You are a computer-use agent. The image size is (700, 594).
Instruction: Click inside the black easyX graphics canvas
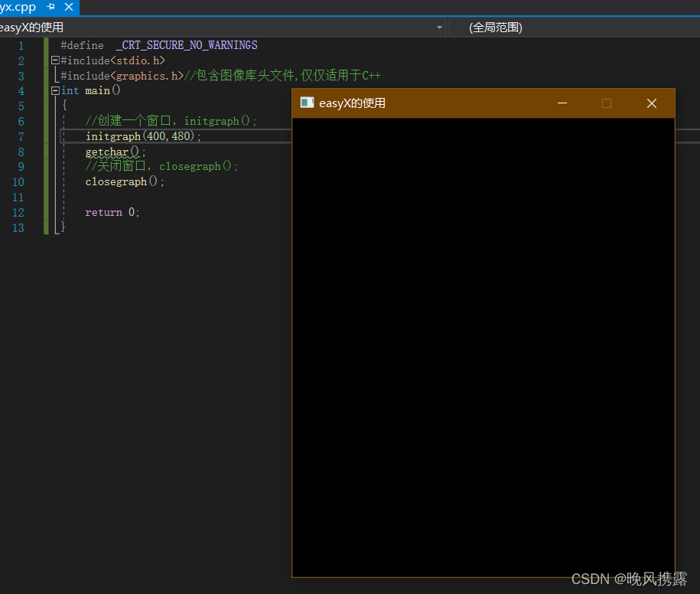[x=483, y=347]
